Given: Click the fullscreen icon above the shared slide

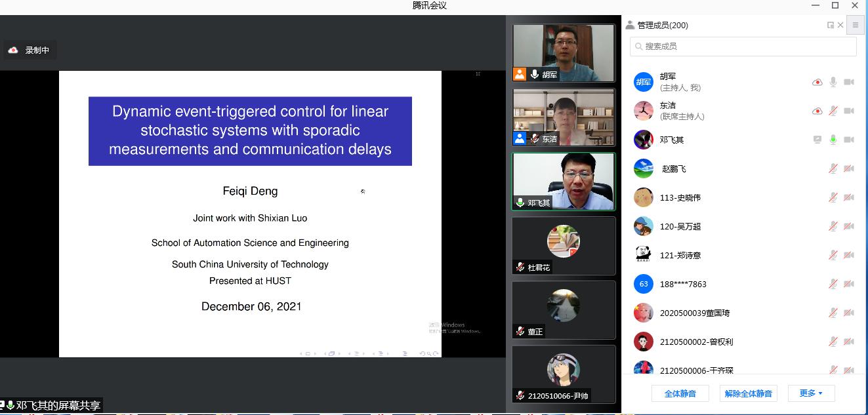Looking at the screenshot, I should pyautogui.click(x=478, y=74).
